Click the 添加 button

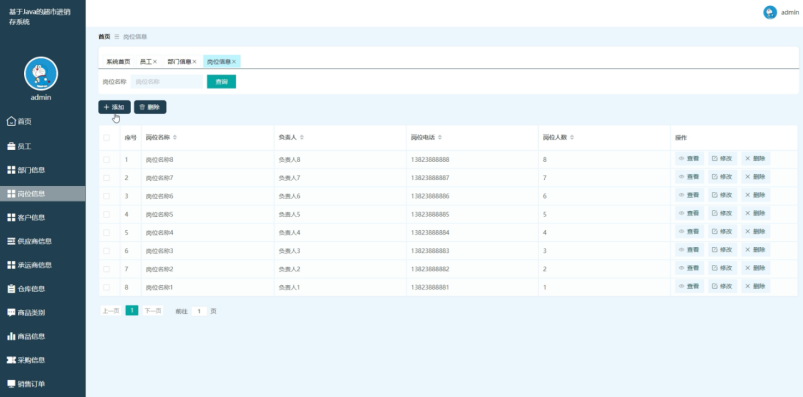coord(114,107)
